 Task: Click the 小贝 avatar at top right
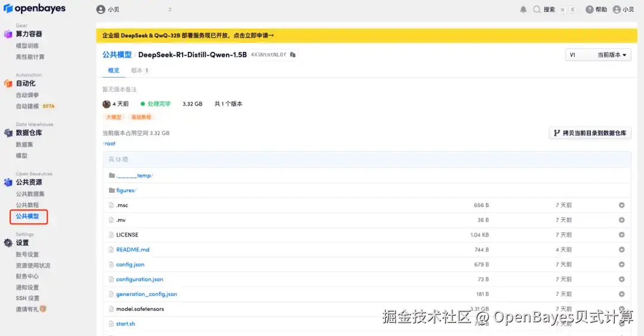[x=617, y=10]
